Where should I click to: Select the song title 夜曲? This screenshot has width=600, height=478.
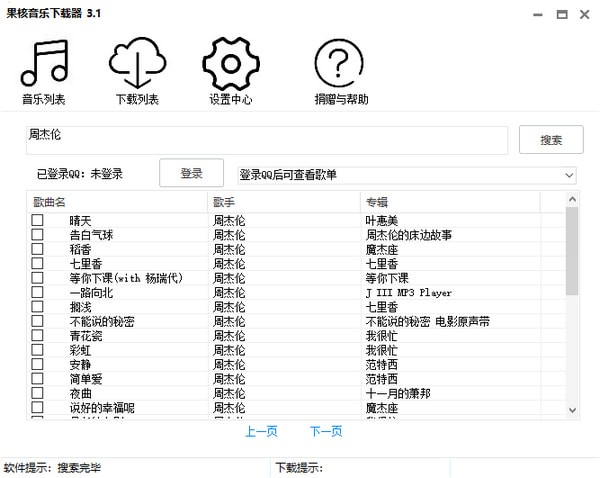click(x=80, y=393)
